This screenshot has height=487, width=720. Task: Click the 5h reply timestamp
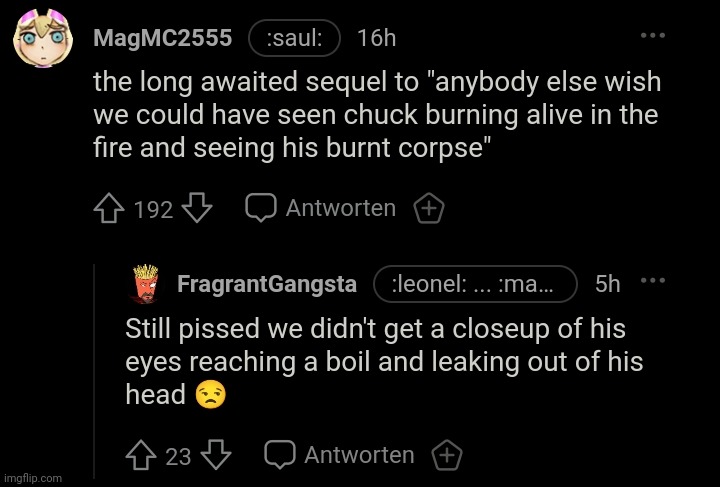point(607,285)
